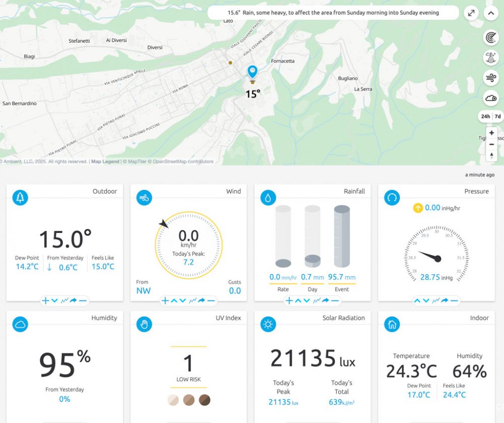Select the 7d time range tab
The height and width of the screenshot is (423, 504).
click(x=498, y=116)
